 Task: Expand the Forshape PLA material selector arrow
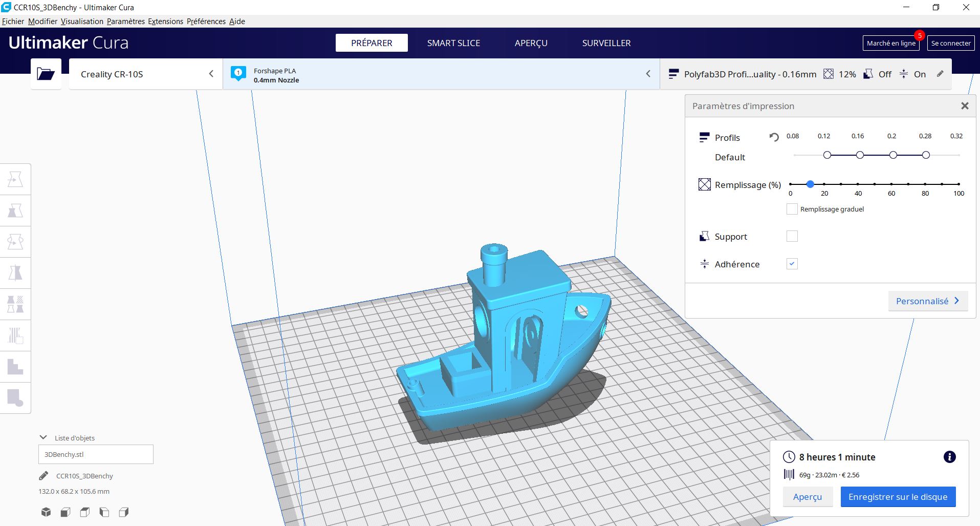point(648,74)
